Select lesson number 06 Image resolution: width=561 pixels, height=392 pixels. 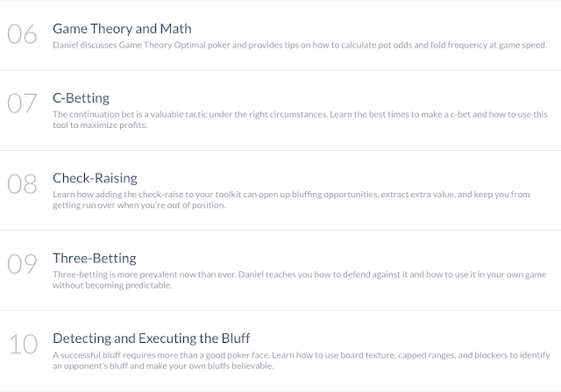coord(22,34)
